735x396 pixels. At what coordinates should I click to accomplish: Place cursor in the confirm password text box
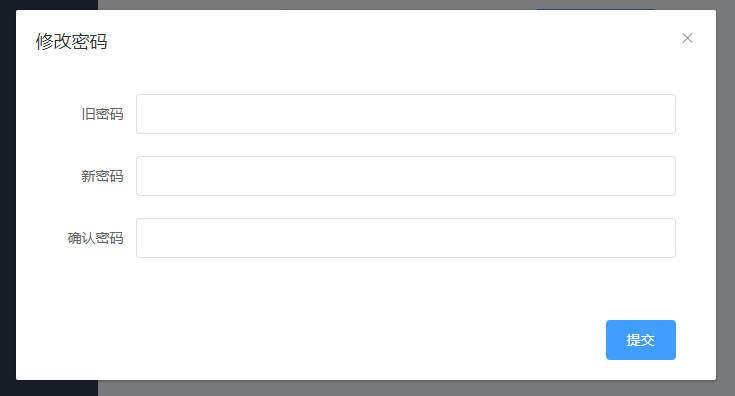pos(406,238)
